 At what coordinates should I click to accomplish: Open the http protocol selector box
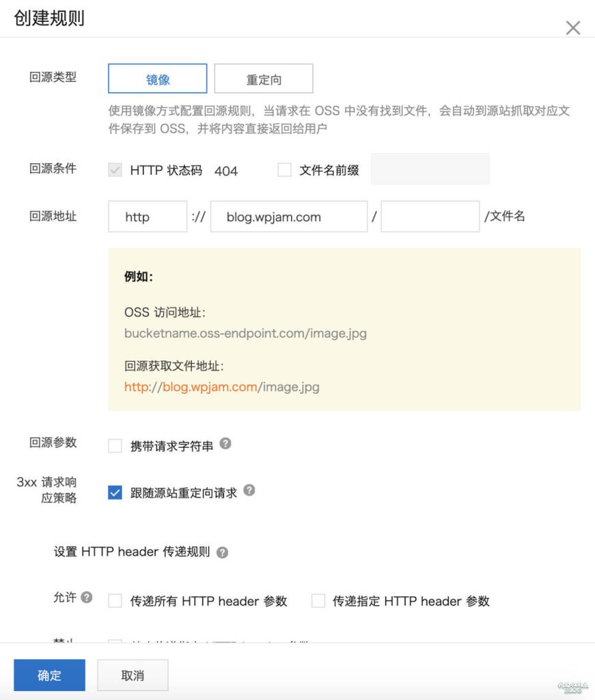pos(148,217)
